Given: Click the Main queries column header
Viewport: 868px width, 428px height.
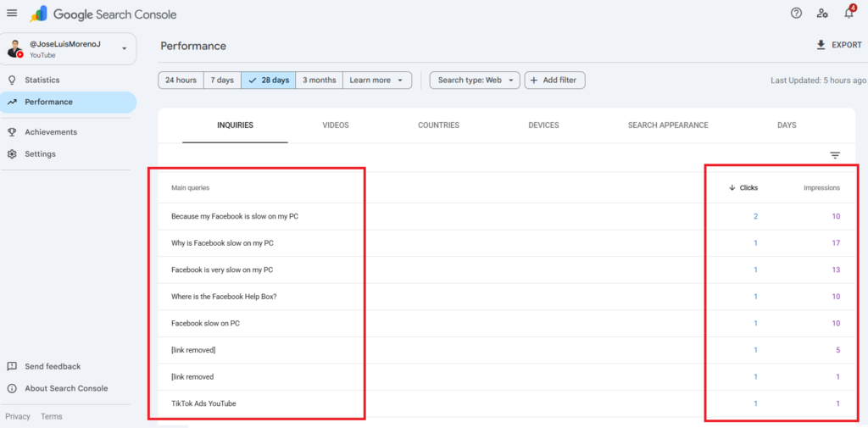Looking at the screenshot, I should coord(191,187).
